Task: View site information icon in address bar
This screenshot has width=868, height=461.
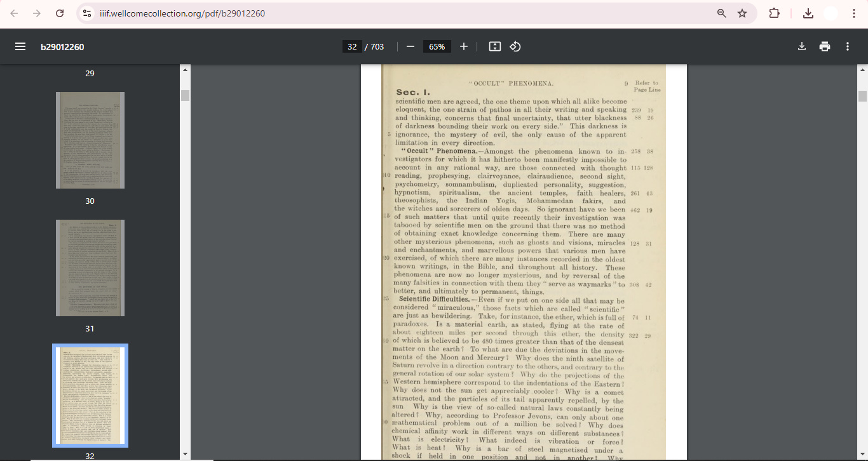Action: coord(88,13)
